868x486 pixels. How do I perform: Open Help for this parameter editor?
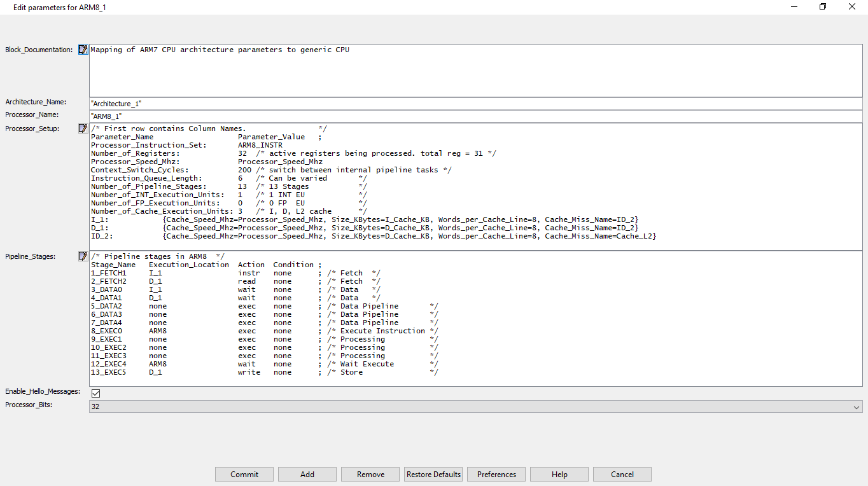click(x=559, y=474)
